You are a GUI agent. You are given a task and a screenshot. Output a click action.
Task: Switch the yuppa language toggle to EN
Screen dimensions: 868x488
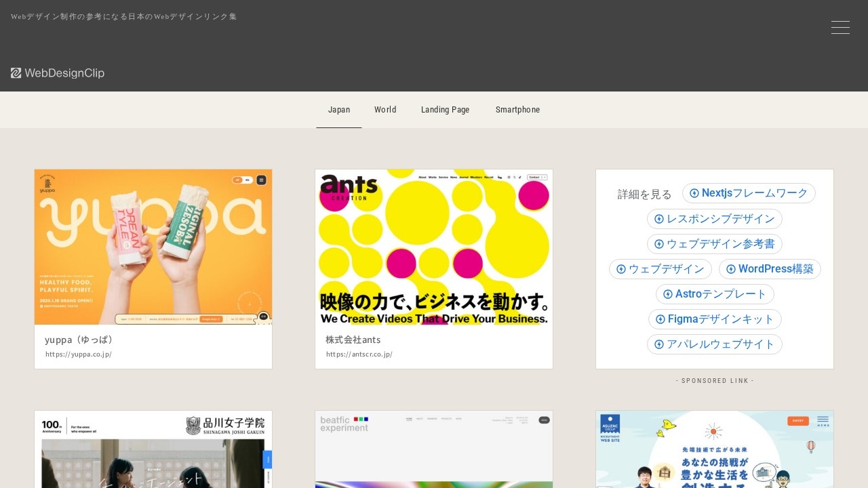(x=248, y=180)
